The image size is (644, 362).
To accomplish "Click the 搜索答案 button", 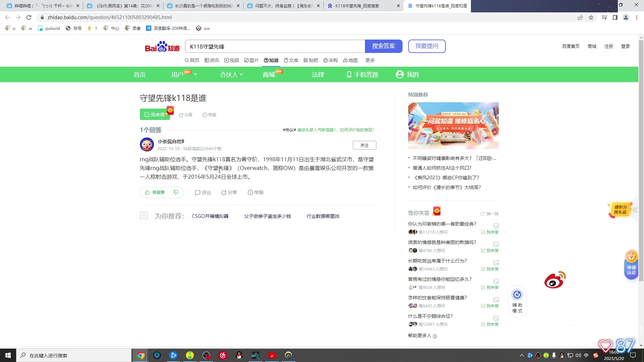I will (x=383, y=46).
